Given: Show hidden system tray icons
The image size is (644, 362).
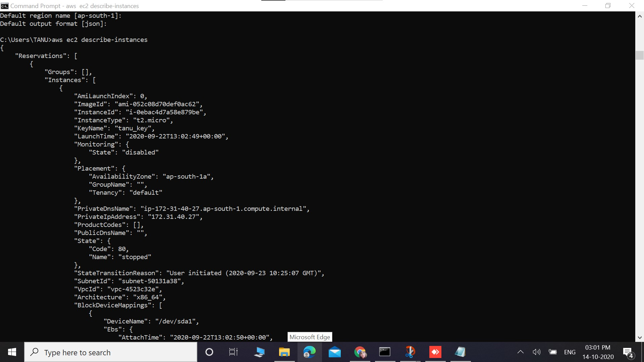Looking at the screenshot, I should [x=520, y=352].
